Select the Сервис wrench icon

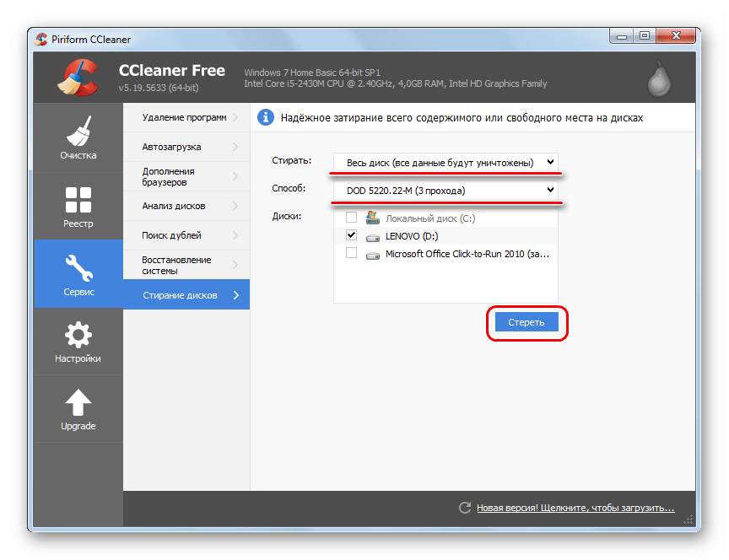(78, 267)
